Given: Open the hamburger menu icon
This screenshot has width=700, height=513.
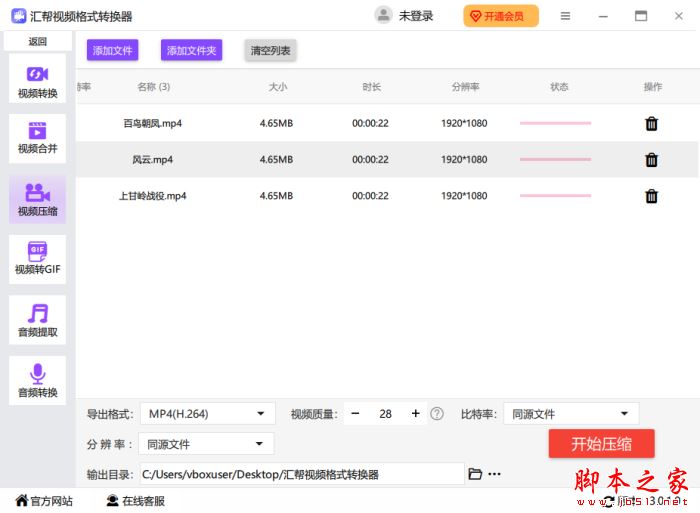Looking at the screenshot, I should pos(565,16).
